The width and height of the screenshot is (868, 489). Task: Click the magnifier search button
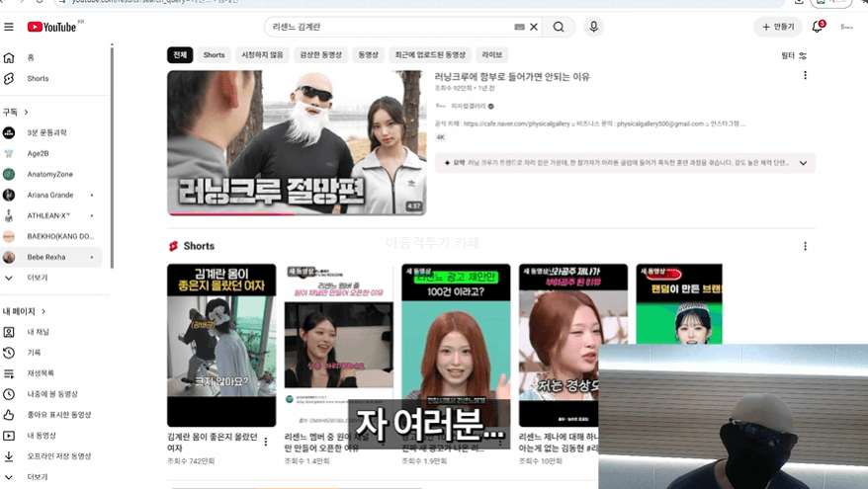(559, 27)
